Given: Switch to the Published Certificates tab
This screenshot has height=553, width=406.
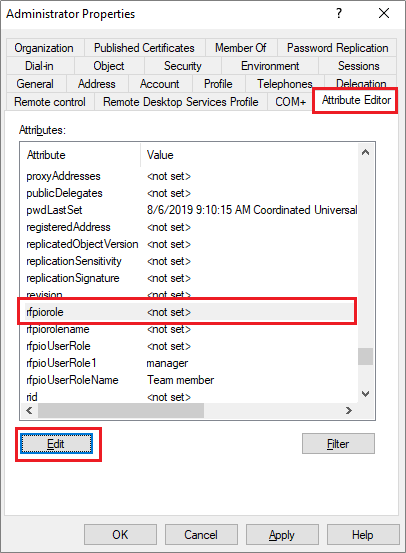Looking at the screenshot, I should 144,48.
